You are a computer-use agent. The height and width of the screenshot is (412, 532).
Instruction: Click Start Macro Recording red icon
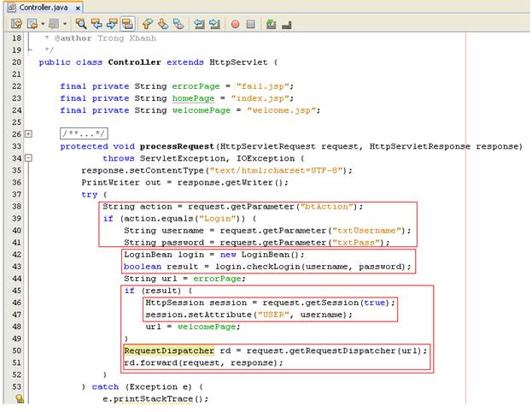click(235, 24)
